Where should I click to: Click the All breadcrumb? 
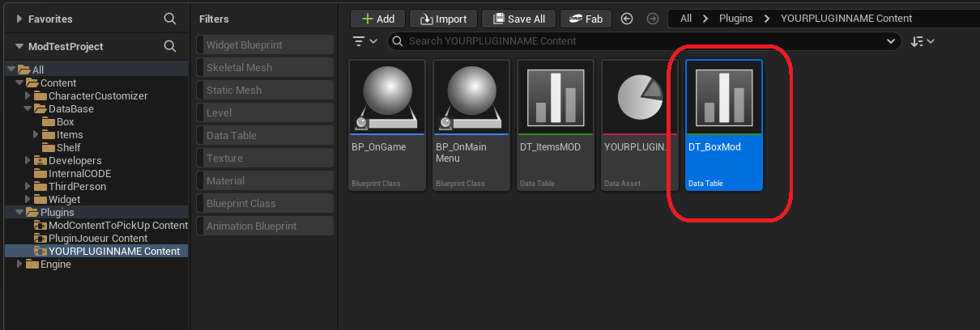coord(686,19)
